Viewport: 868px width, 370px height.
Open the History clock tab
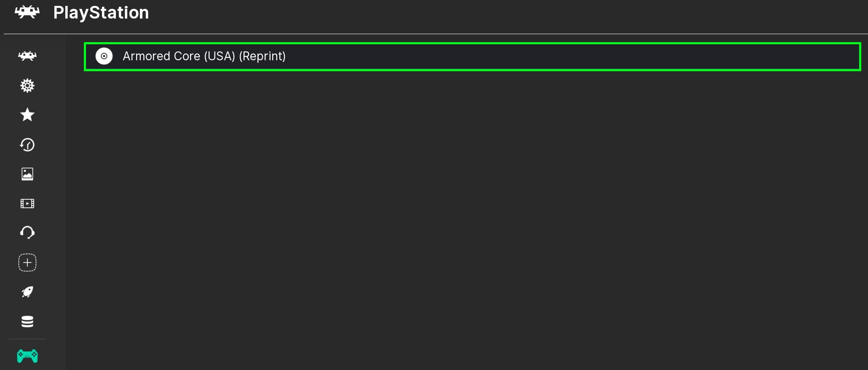27,145
